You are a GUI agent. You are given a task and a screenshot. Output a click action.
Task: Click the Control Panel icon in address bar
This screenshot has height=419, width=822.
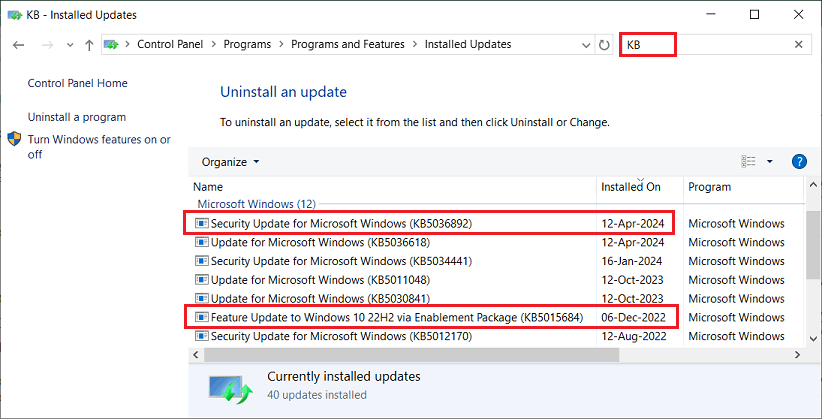[x=112, y=45]
